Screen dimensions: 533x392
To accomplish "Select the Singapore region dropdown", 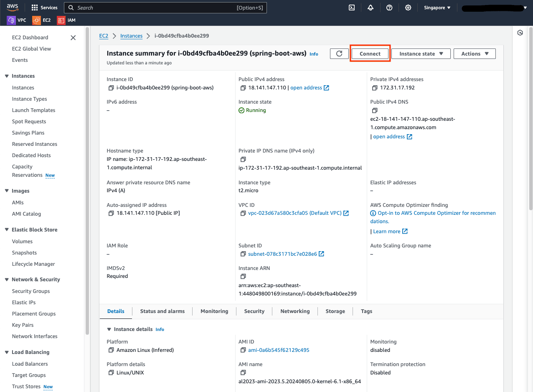I will [437, 8].
